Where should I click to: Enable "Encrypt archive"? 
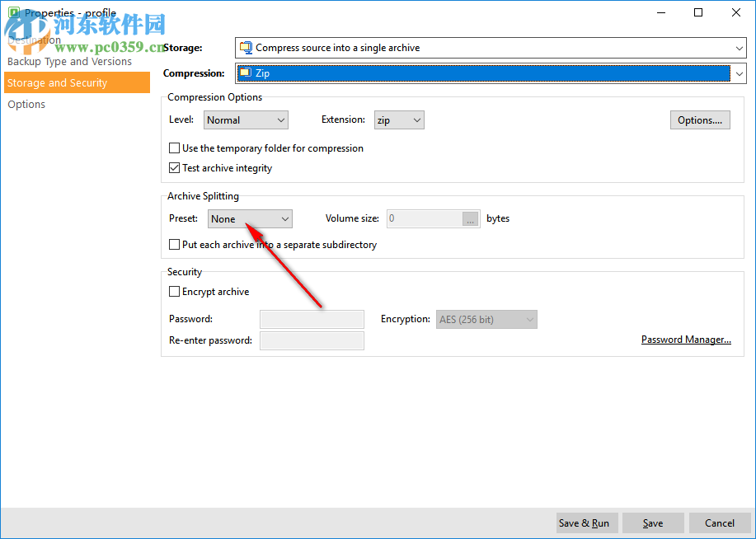click(x=174, y=291)
